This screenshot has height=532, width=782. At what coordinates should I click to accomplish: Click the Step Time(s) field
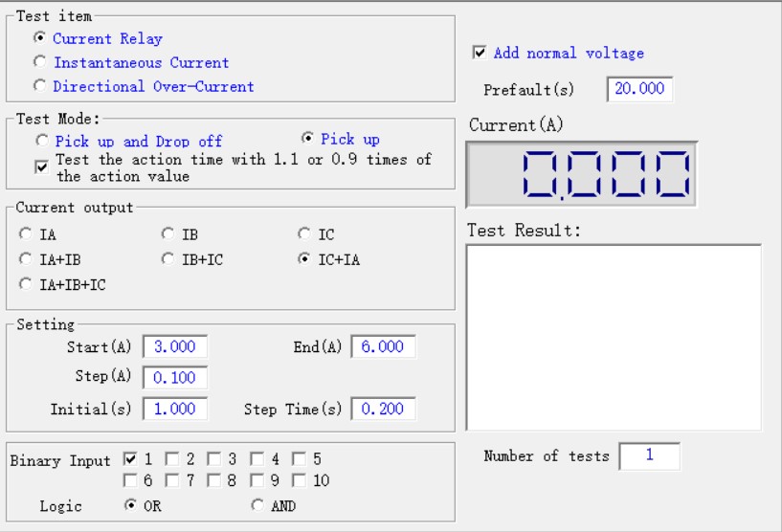point(383,409)
